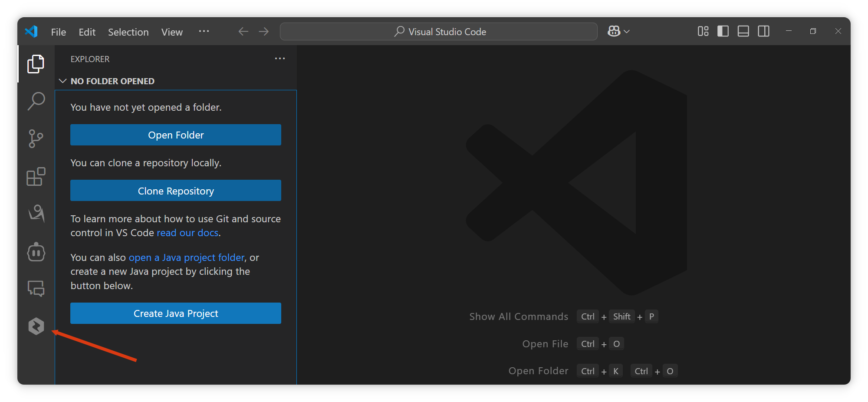
Task: Open the Source Control view
Action: [x=36, y=139]
